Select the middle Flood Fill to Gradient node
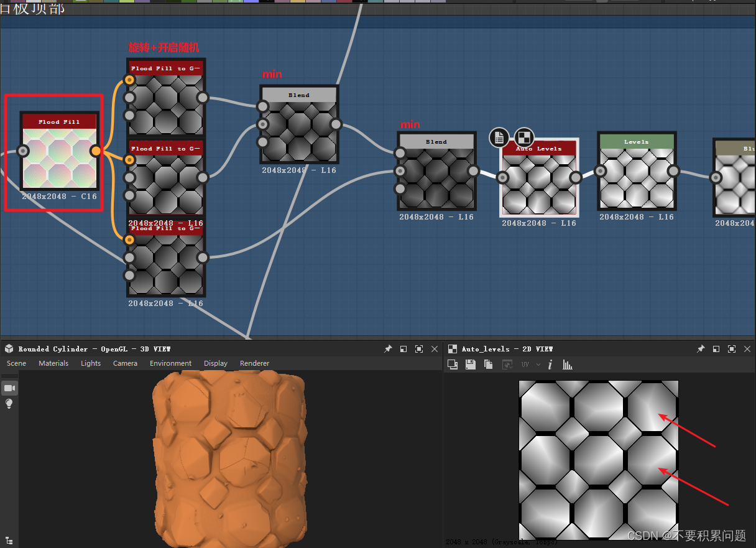Image resolution: width=756 pixels, height=548 pixels. click(x=166, y=178)
